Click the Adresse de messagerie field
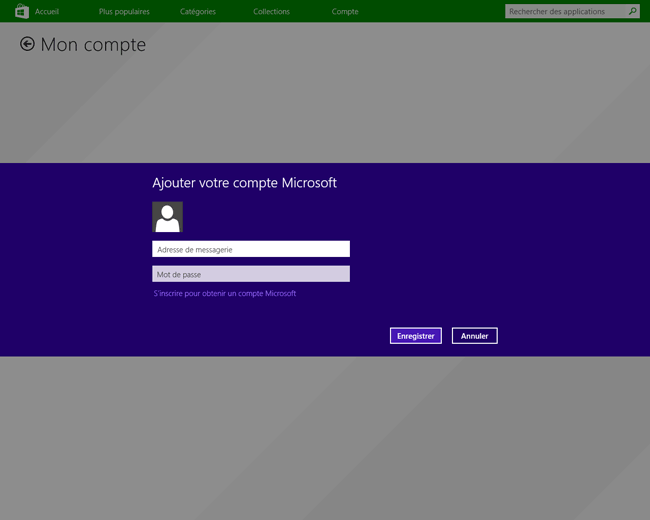The image size is (650, 520). pyautogui.click(x=251, y=249)
